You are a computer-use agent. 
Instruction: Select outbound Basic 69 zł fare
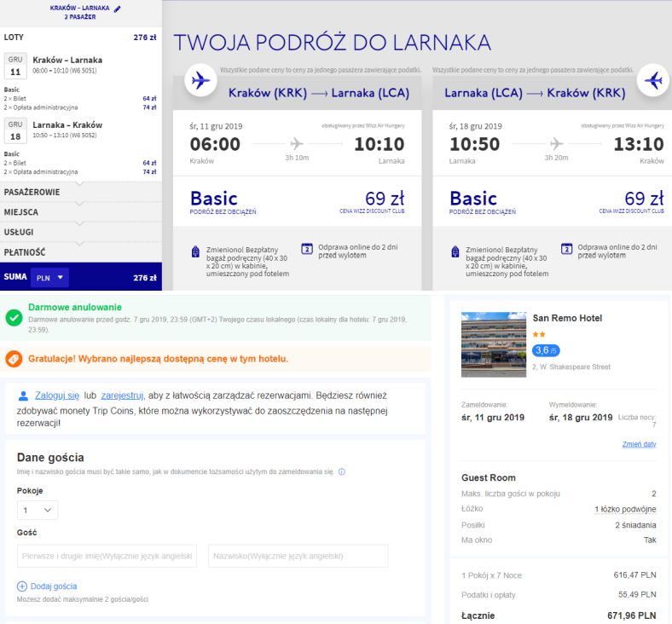pyautogui.click(x=297, y=201)
